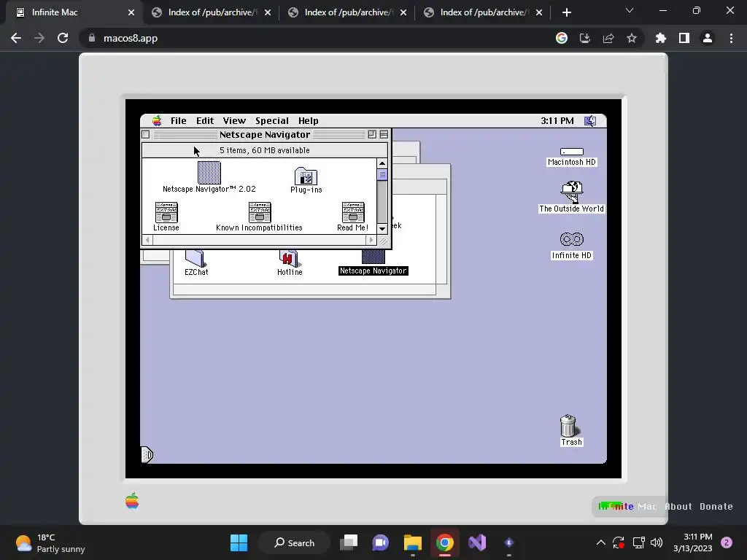Screen dimensions: 747x560
Task: Click the left arrow of the horizontal scrollbar
Action: point(147,240)
